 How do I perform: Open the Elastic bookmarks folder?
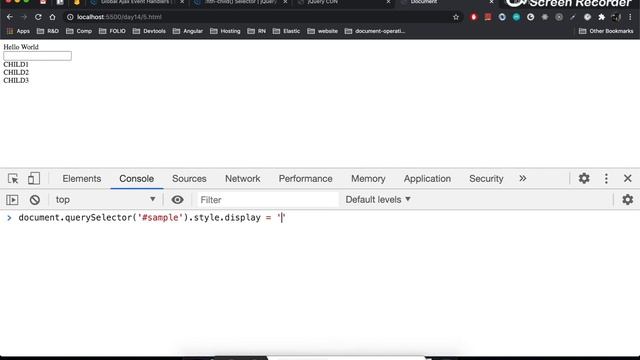click(x=287, y=31)
